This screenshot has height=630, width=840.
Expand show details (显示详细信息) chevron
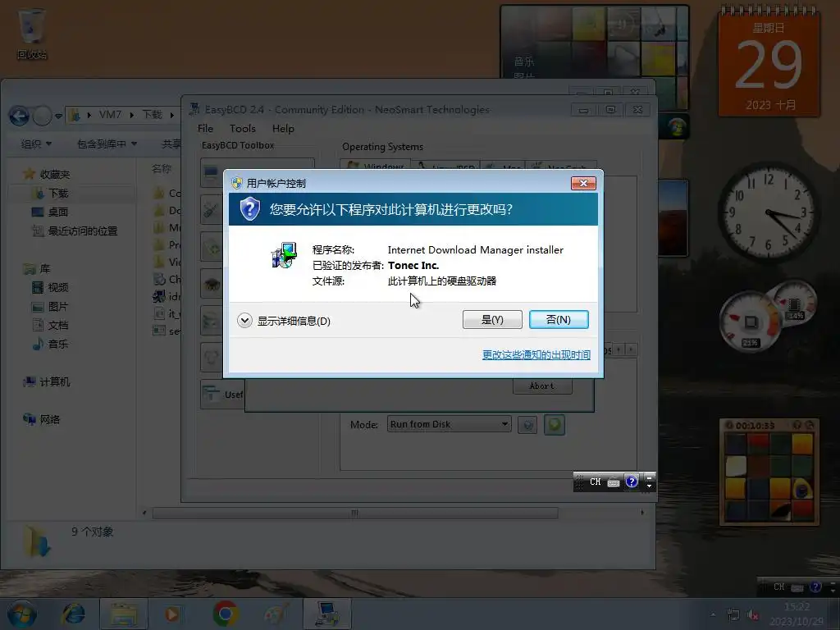click(244, 321)
